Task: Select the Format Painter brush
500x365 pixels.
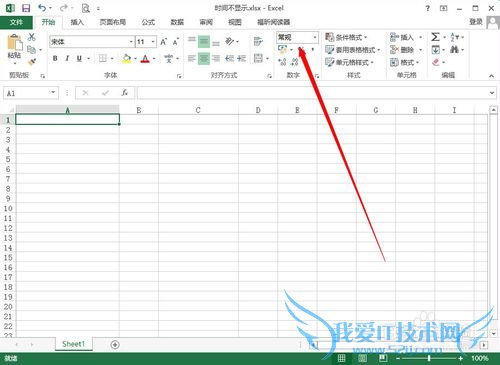Action: coord(32,62)
